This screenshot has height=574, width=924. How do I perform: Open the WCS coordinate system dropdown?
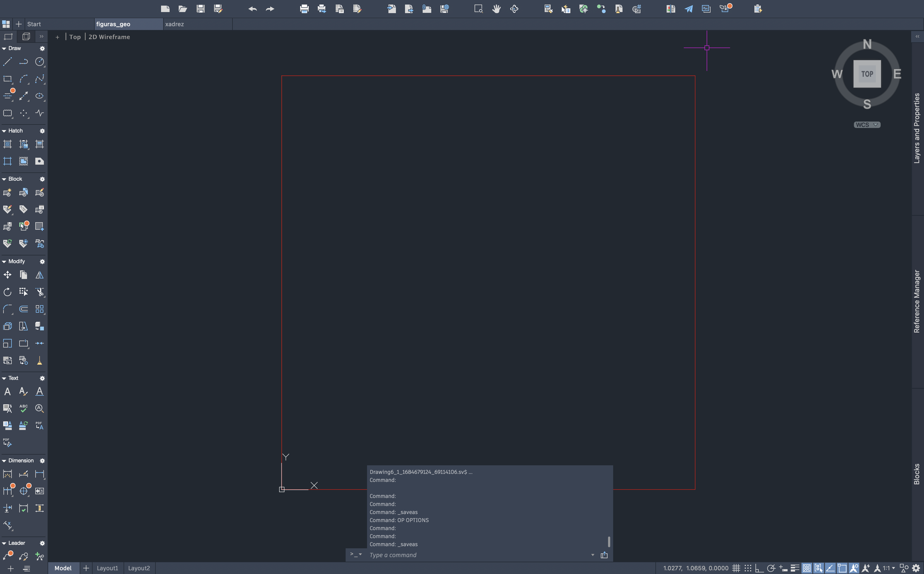coord(867,124)
